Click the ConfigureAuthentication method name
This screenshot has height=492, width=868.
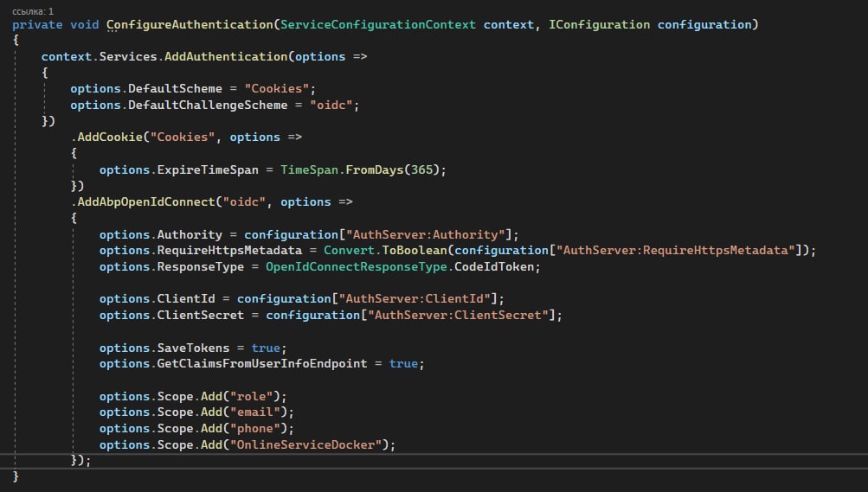pos(190,25)
